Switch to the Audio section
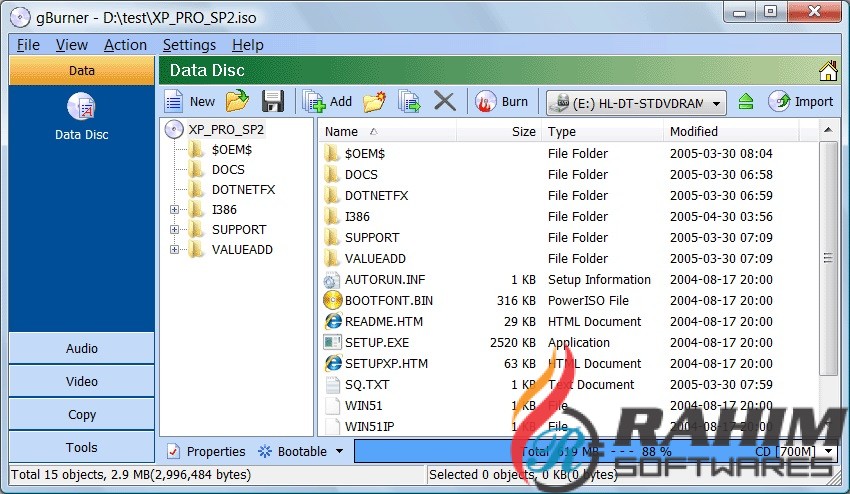This screenshot has height=494, width=850. (82, 348)
